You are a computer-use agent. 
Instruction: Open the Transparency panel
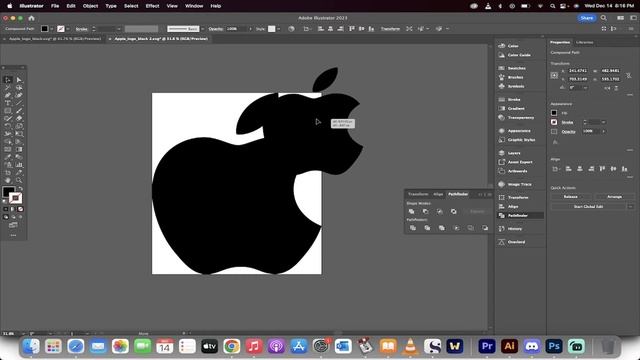516,118
